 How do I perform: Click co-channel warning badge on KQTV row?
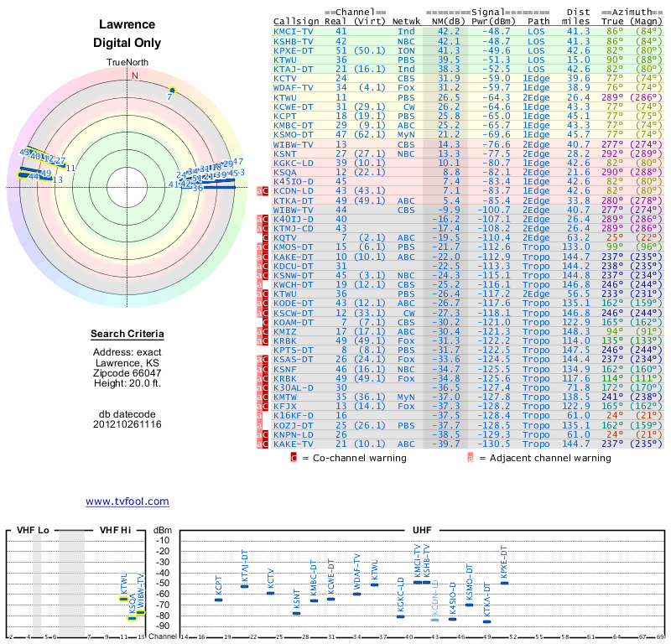click(265, 237)
